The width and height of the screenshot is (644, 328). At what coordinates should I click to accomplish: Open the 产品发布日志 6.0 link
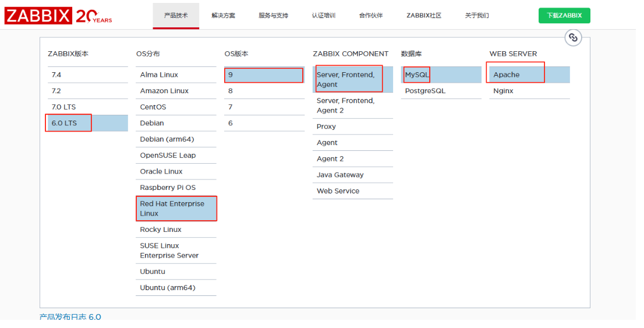coord(70,317)
